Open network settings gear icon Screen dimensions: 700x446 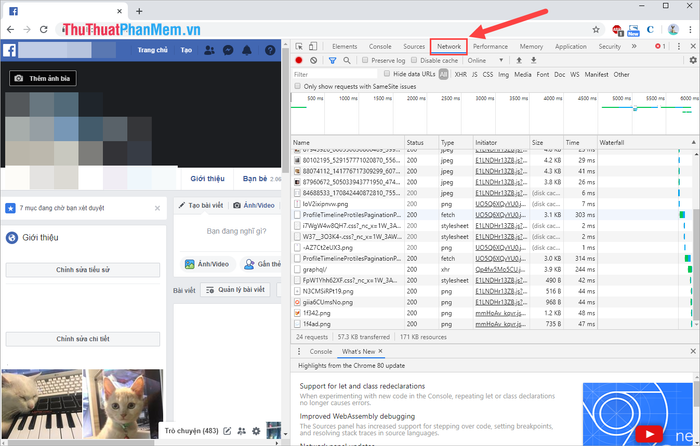(x=693, y=60)
